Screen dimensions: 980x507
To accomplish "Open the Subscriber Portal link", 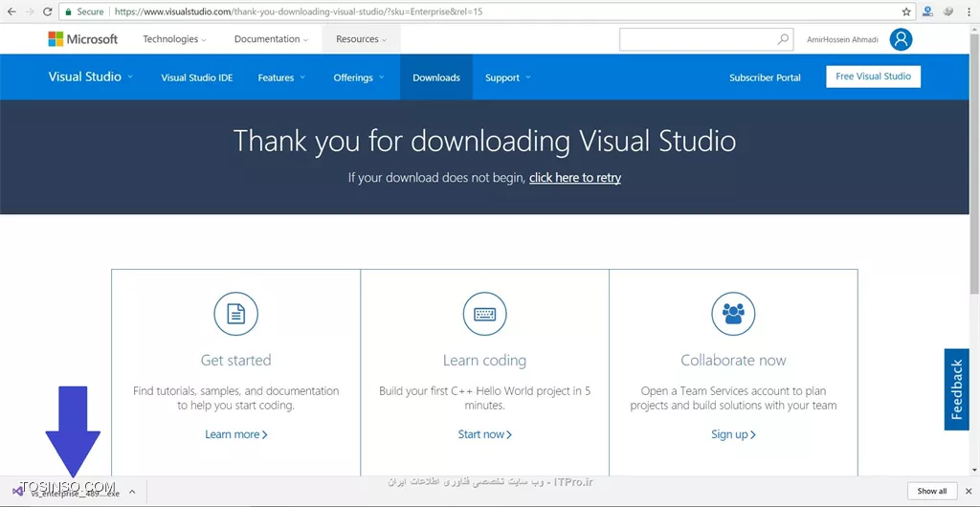I will pos(765,77).
